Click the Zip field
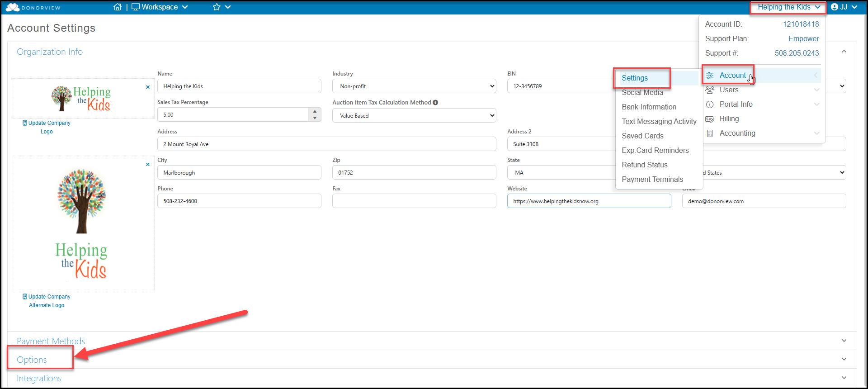Image resolution: width=868 pixels, height=389 pixels. (414, 172)
